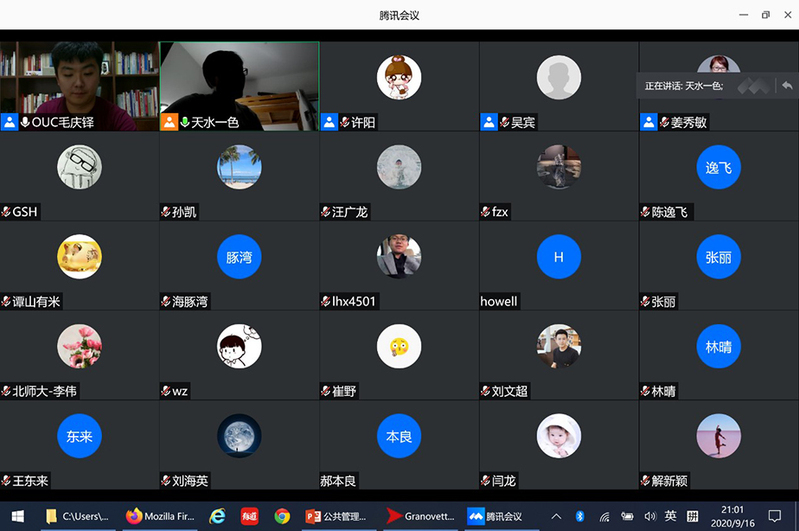
Task: Click the exit-fullscreen arrow in the speaking banner
Action: [x=787, y=86]
